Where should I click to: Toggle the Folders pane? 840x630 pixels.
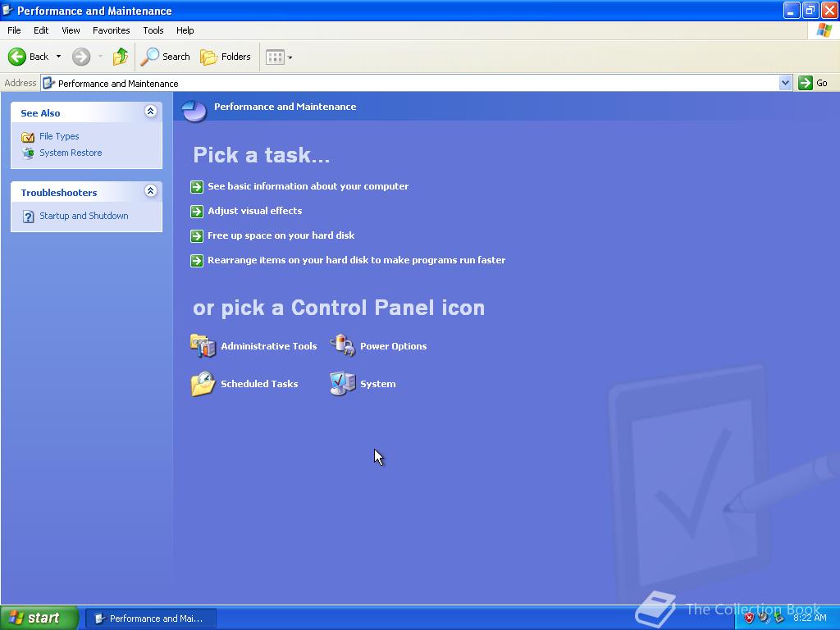click(x=225, y=57)
